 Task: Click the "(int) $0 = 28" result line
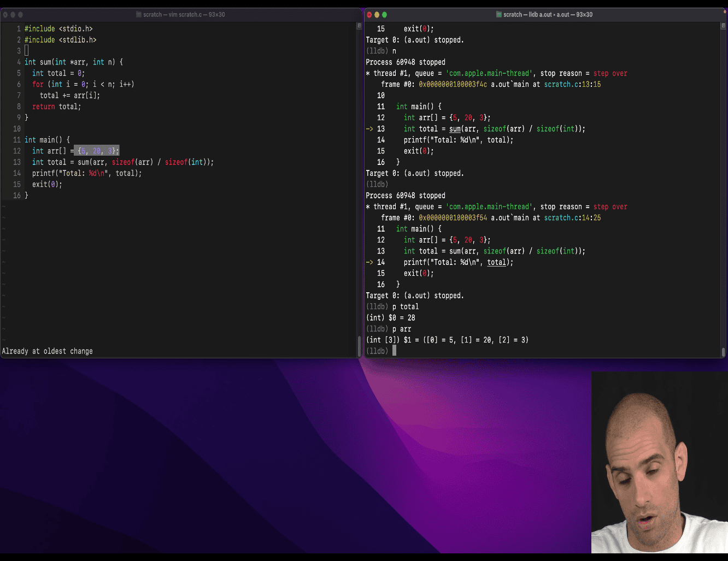[x=390, y=317]
